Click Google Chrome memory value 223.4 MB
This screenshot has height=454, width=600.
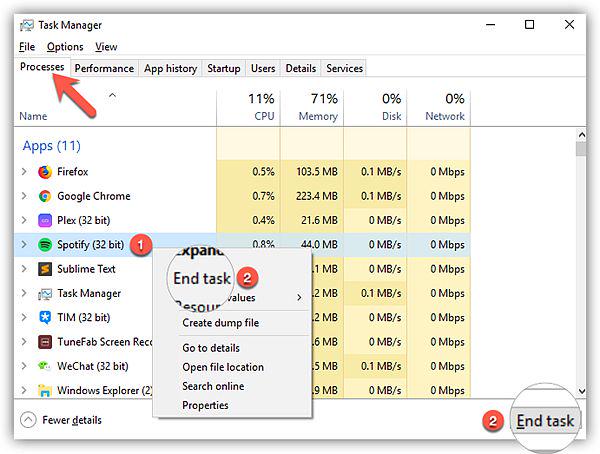pos(317,196)
